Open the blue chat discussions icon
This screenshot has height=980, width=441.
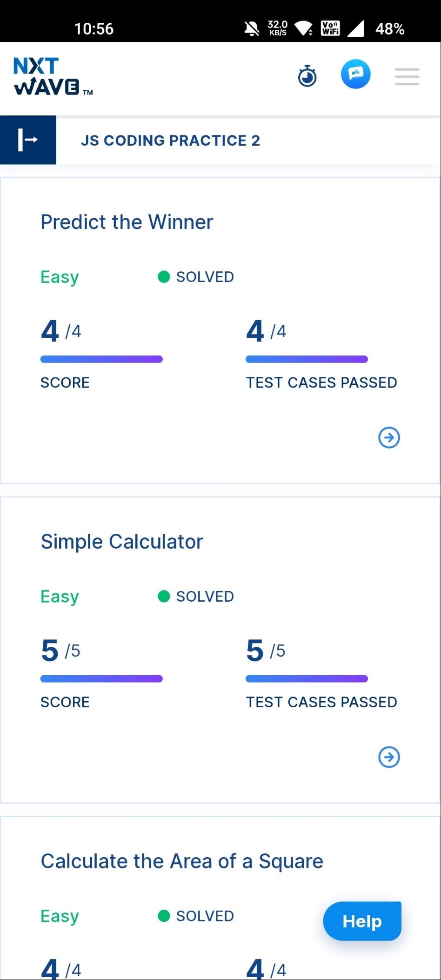coord(356,74)
